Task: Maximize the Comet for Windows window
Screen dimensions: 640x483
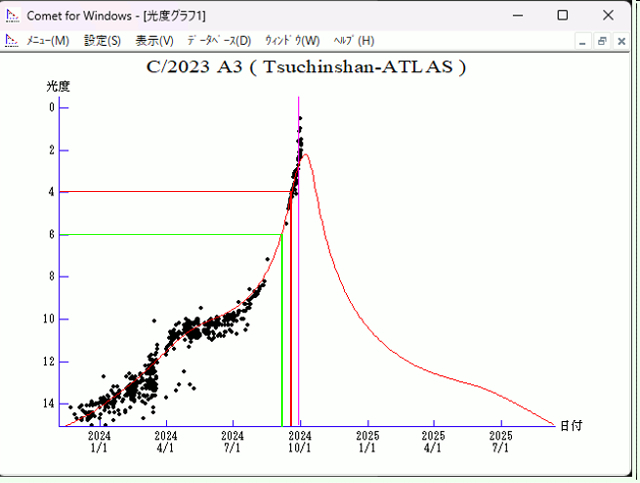Action: [x=563, y=16]
